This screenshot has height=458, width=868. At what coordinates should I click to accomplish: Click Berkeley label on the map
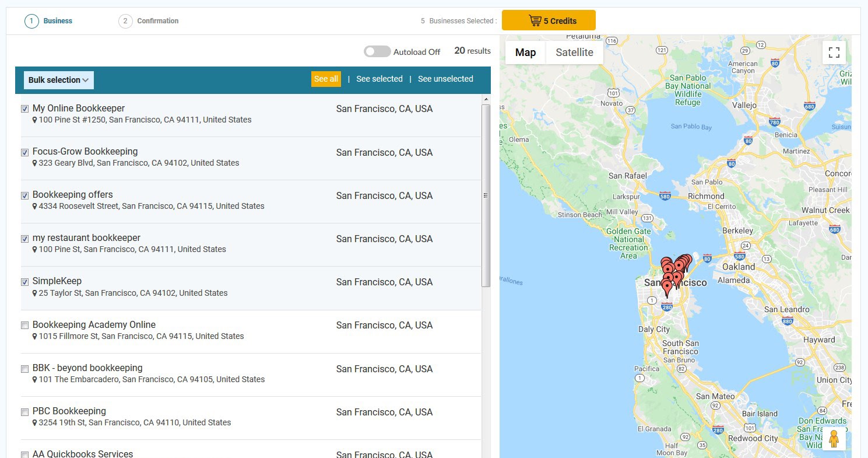click(x=737, y=230)
